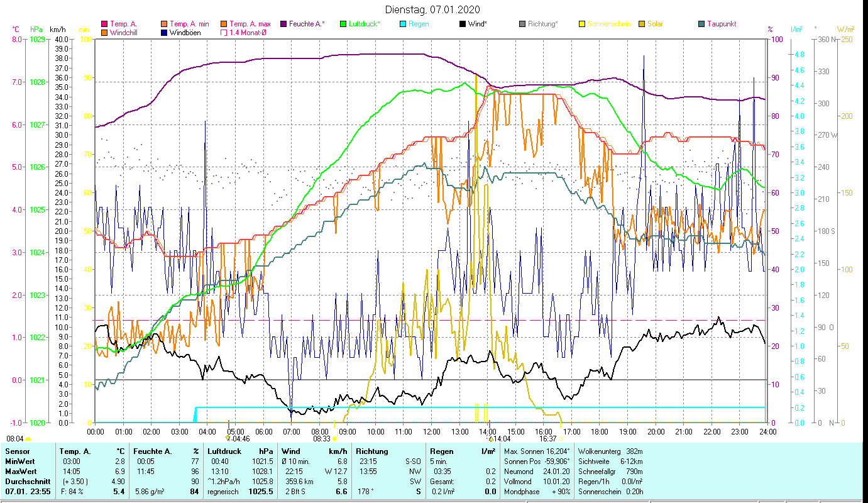Image resolution: width=868 pixels, height=503 pixels.
Task: Click the Temp. A. max legend label
Action: click(x=250, y=24)
